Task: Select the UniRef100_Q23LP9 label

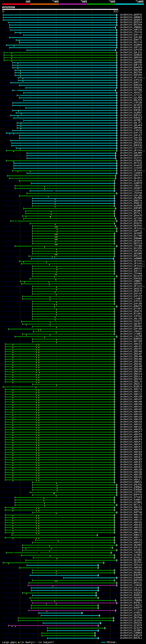Action: point(131,628)
